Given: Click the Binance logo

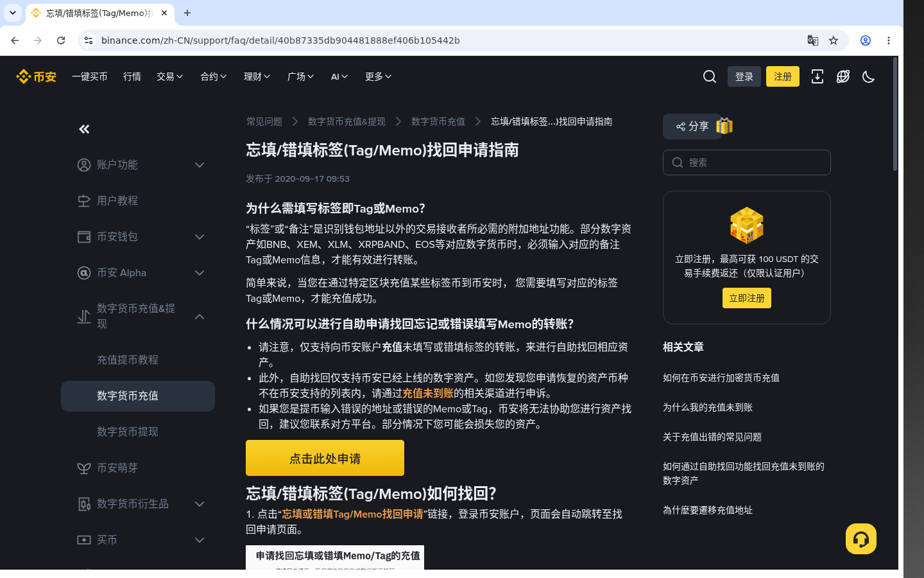Looking at the screenshot, I should point(36,76).
